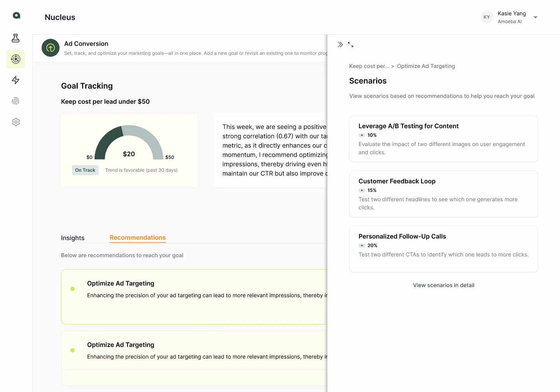
Task: Click the On Track status badge
Action: pyautogui.click(x=85, y=170)
